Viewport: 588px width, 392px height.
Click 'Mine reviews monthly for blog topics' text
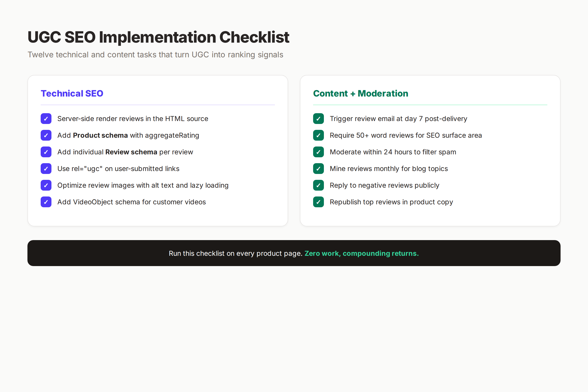click(389, 169)
